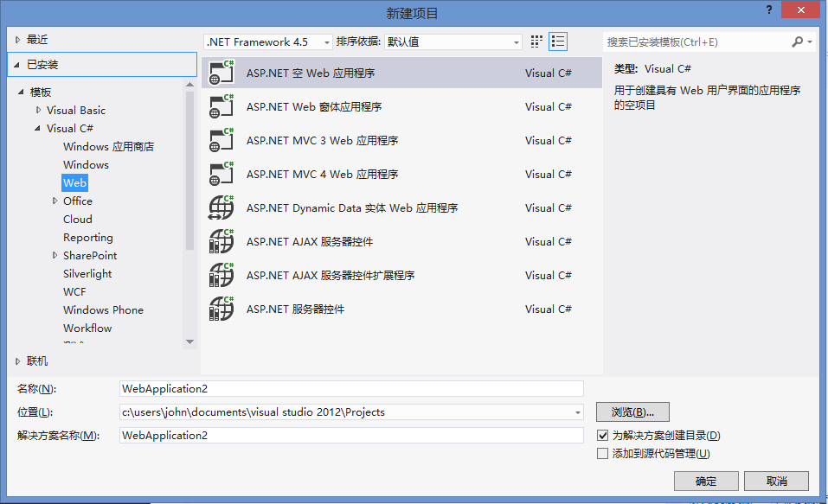Image resolution: width=828 pixels, height=504 pixels.
Task: Click the 确定 button to create project
Action: point(706,481)
